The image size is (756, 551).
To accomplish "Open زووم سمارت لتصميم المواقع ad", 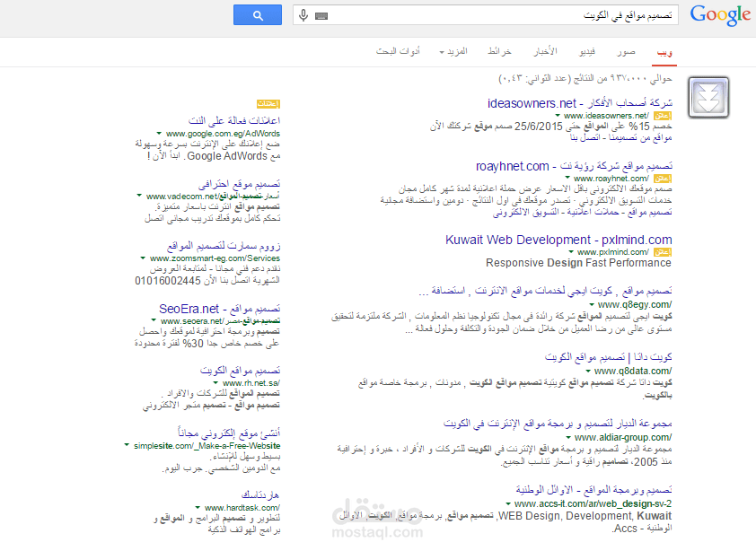I will (x=224, y=246).
